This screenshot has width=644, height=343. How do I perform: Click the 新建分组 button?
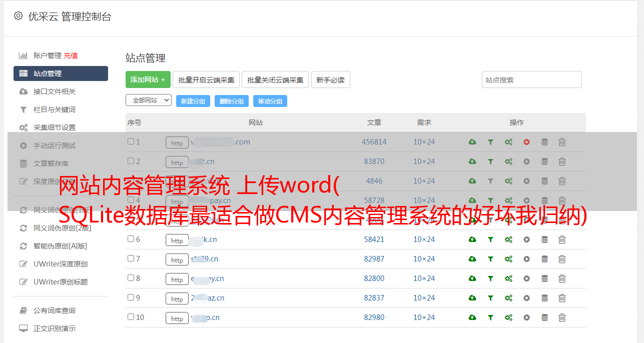tap(193, 101)
